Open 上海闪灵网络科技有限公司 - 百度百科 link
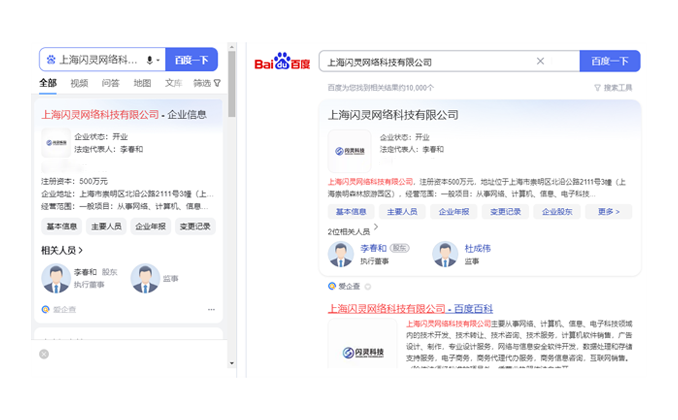The image size is (678, 420). (410, 308)
